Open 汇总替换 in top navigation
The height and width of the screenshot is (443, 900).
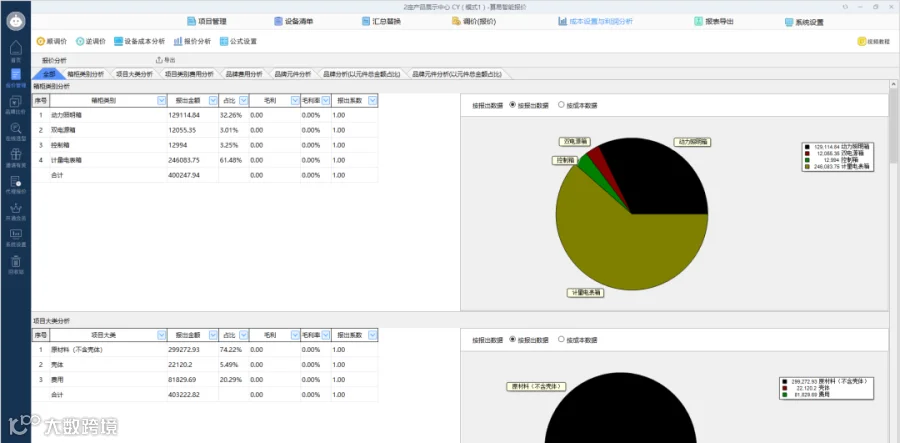[x=381, y=21]
